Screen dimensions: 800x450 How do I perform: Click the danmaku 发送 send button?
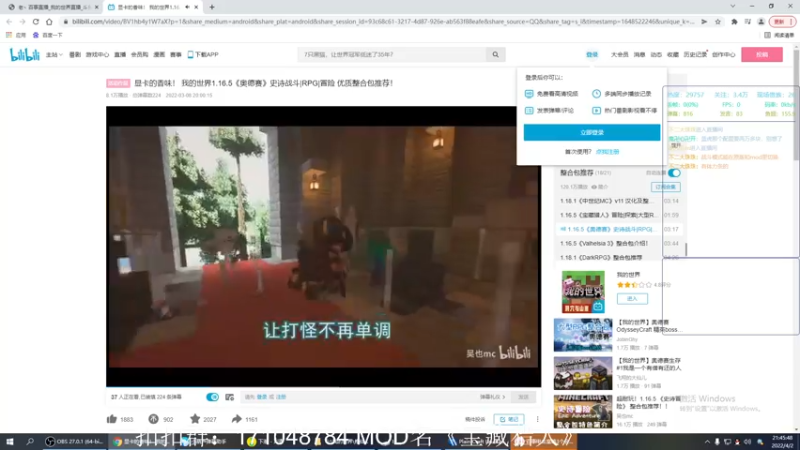pos(523,397)
